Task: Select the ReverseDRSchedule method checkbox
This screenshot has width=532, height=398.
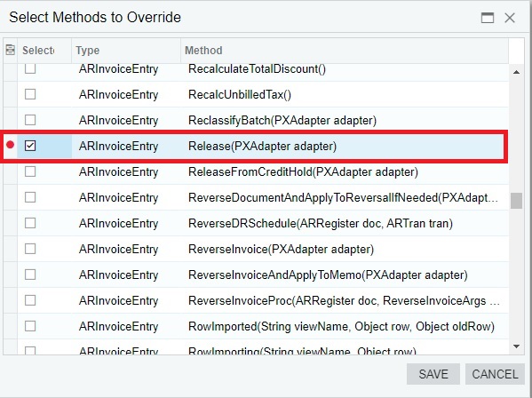Action: coord(30,223)
